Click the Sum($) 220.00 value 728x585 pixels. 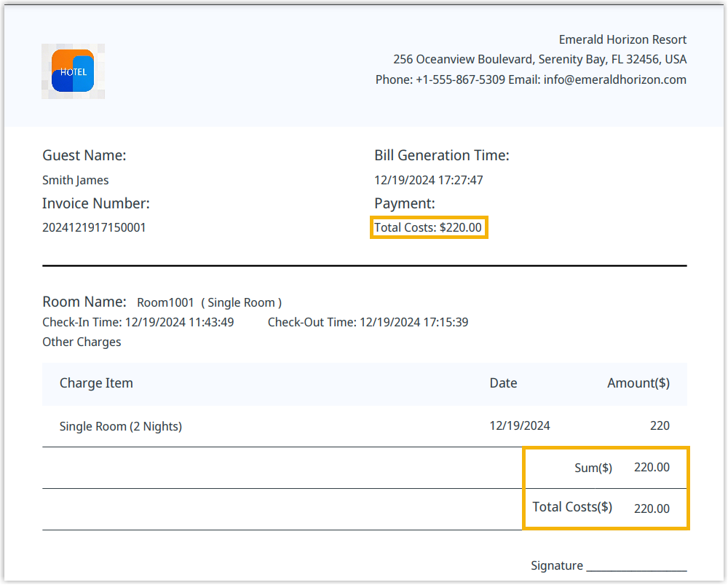(651, 468)
